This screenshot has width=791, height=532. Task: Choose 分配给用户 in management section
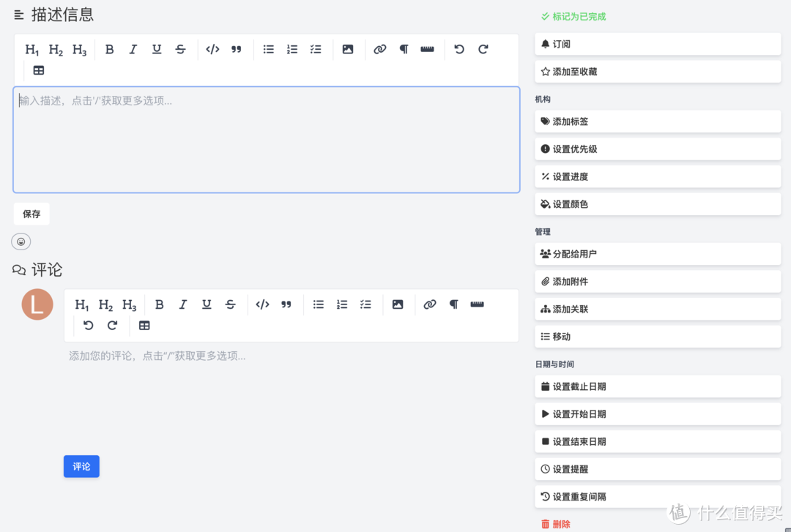pos(657,254)
